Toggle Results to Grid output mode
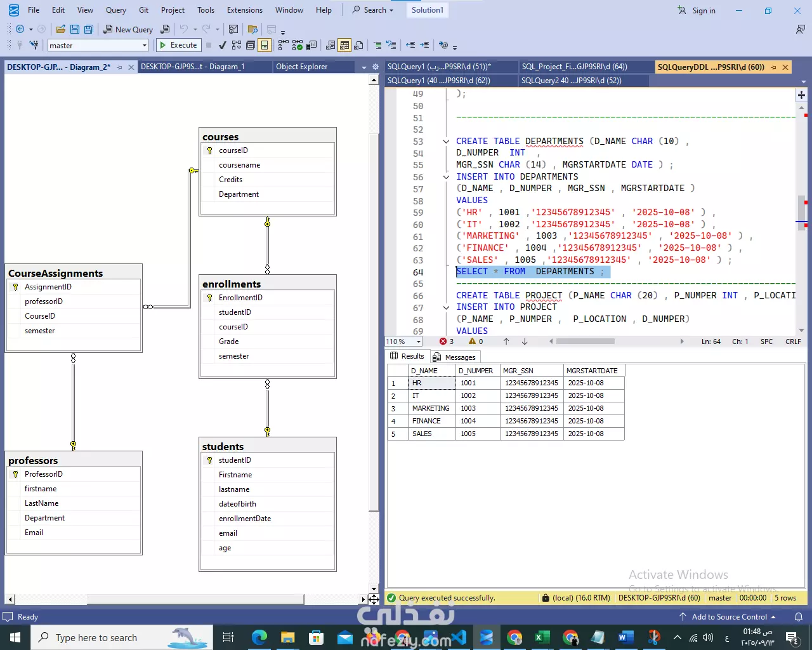The image size is (812, 650). coord(344,45)
